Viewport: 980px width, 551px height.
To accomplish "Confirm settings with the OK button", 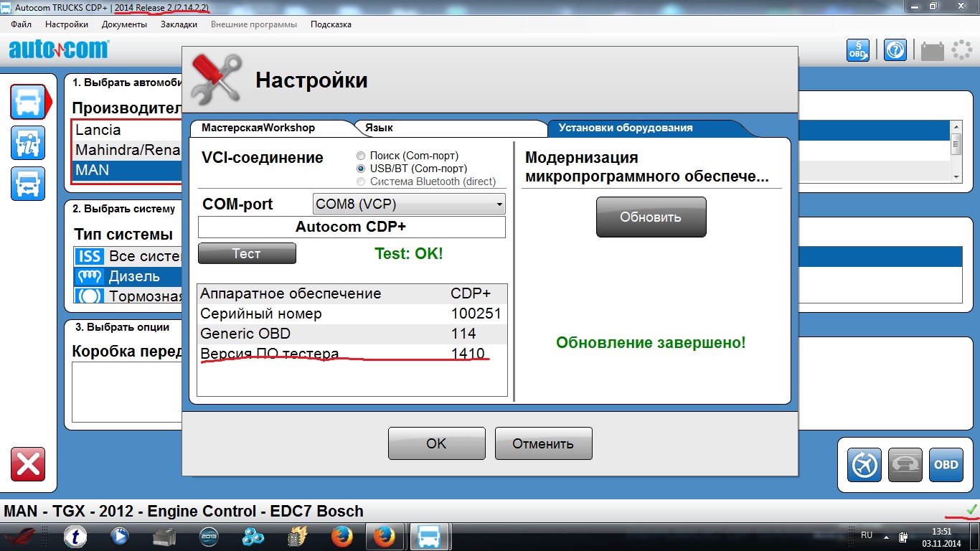I will (436, 443).
